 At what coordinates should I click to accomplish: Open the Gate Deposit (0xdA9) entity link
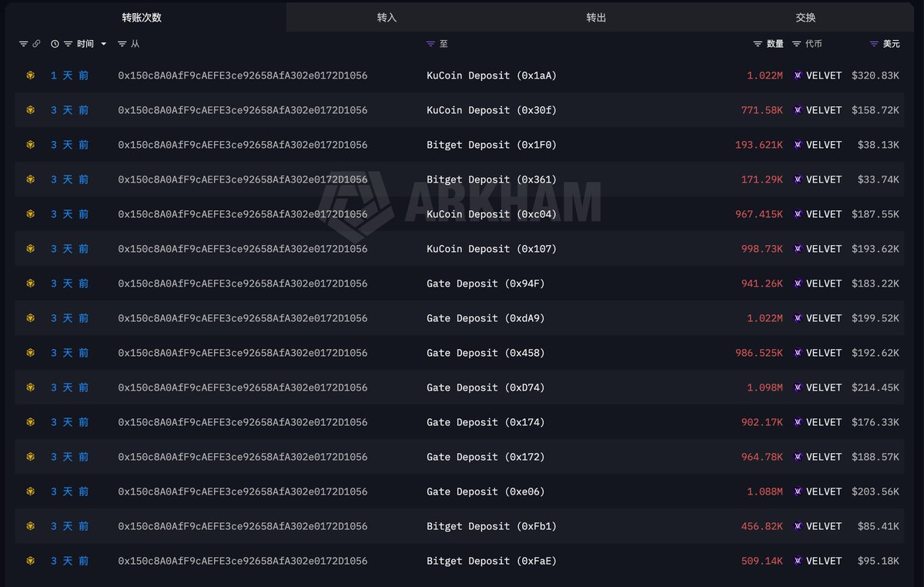coord(486,318)
